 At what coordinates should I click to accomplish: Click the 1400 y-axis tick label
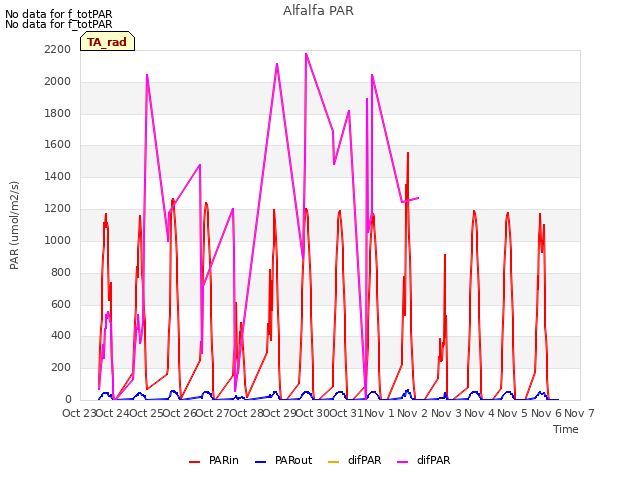point(58,177)
